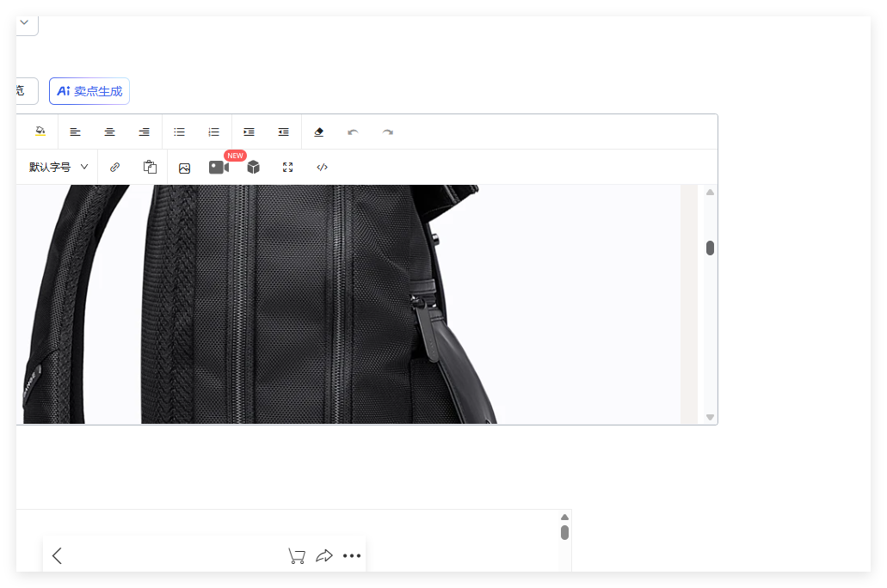Click the back arrow in mobile preview
The width and height of the screenshot is (887, 588).
click(57, 556)
